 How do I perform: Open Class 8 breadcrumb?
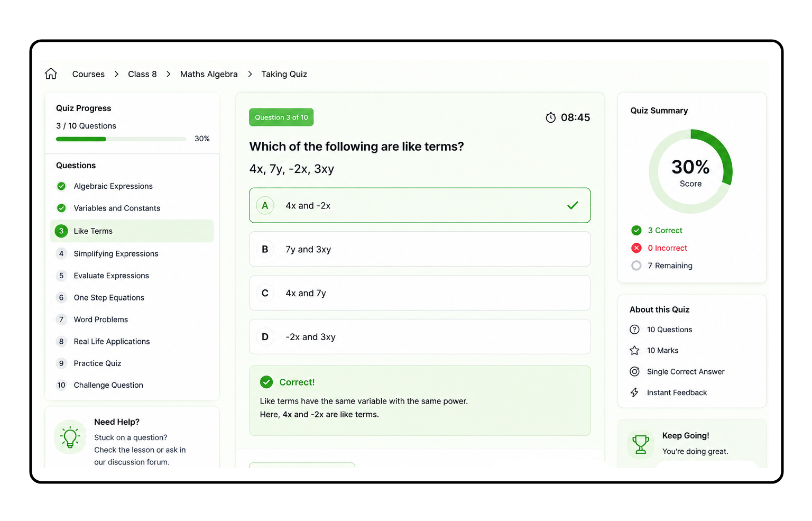(142, 74)
